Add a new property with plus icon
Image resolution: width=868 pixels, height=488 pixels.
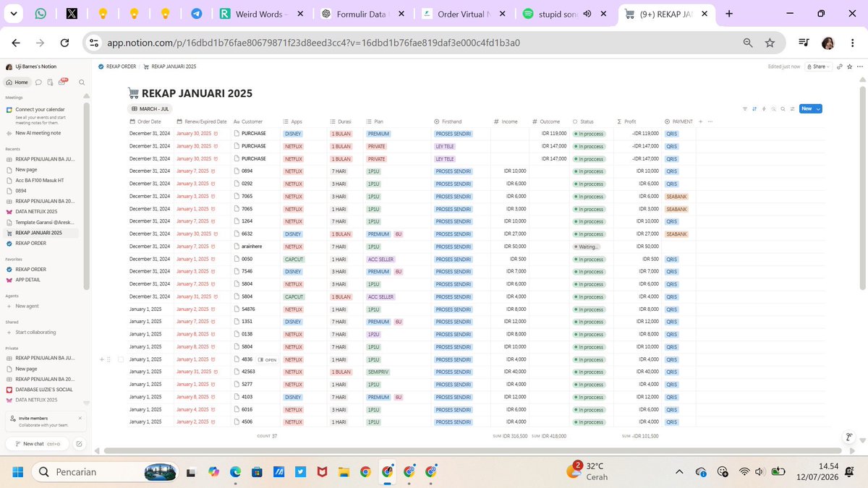700,121
